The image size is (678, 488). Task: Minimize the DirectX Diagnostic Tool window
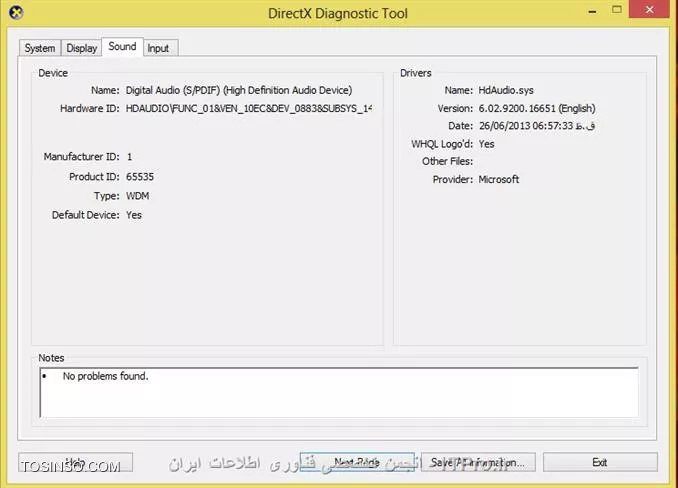coord(593,11)
